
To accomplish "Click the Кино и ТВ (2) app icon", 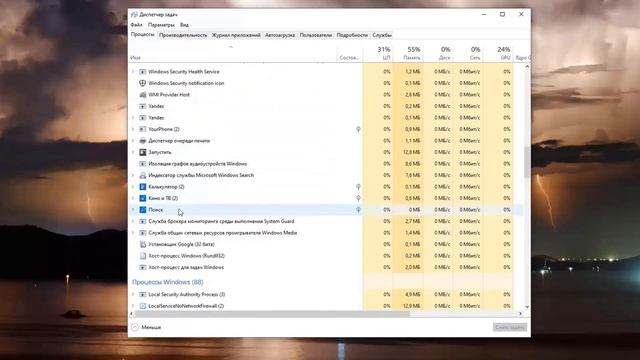I will [142, 198].
